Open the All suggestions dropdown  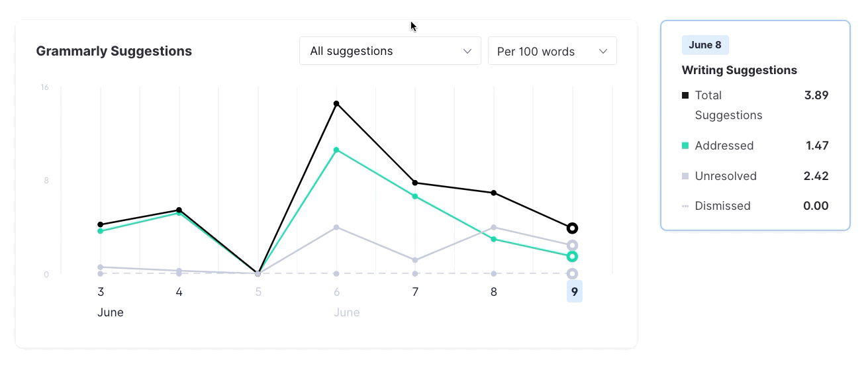tap(389, 51)
